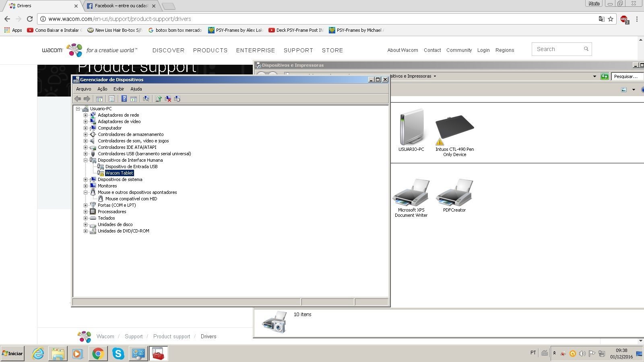Click the green refresh button in Dispositivos e Impressoras
Viewport: 644px width, 362px height.
pyautogui.click(x=605, y=76)
